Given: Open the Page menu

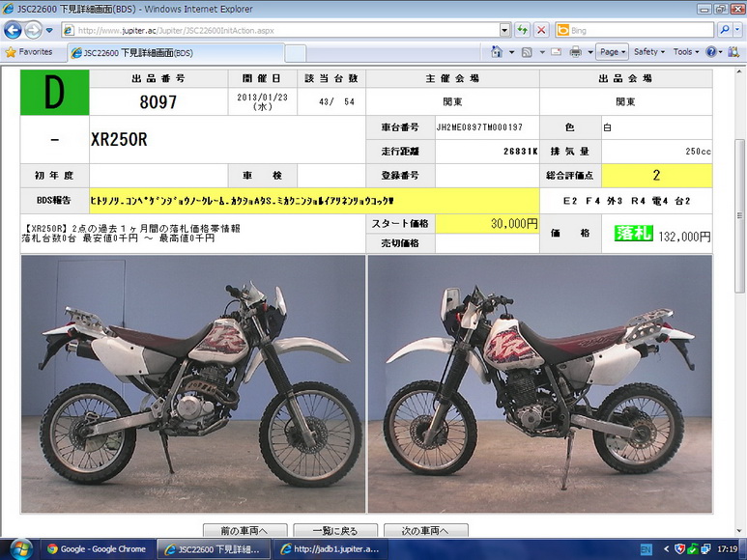Looking at the screenshot, I should (x=612, y=52).
